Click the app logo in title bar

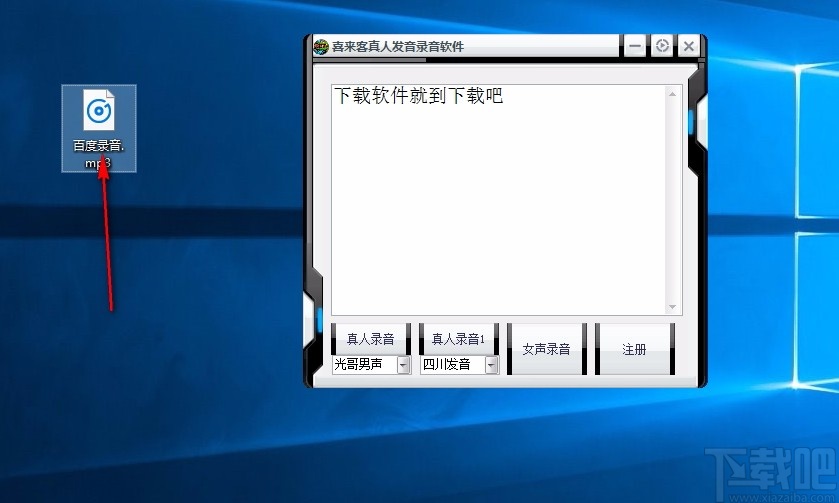[x=321, y=47]
